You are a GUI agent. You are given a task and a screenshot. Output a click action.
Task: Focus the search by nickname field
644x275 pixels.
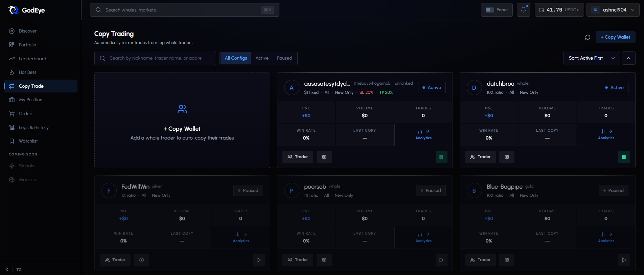[155, 58]
